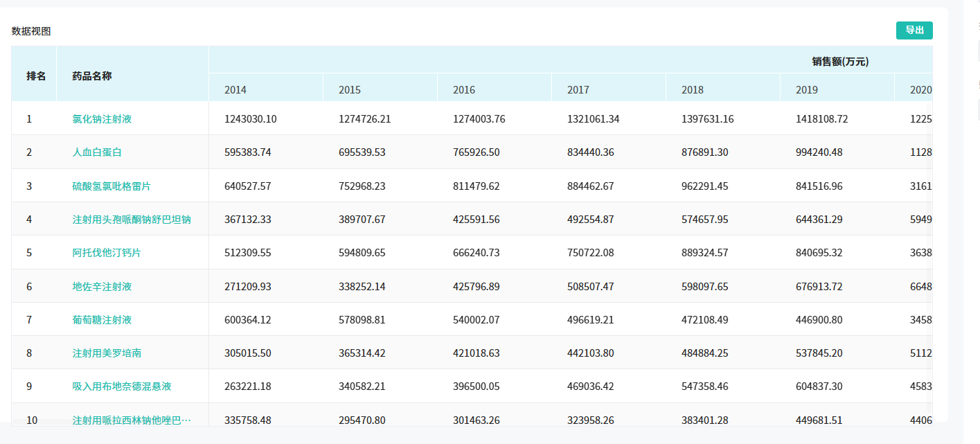
Task: Open the 注射用美罗培南 drug link
Action: [107, 353]
